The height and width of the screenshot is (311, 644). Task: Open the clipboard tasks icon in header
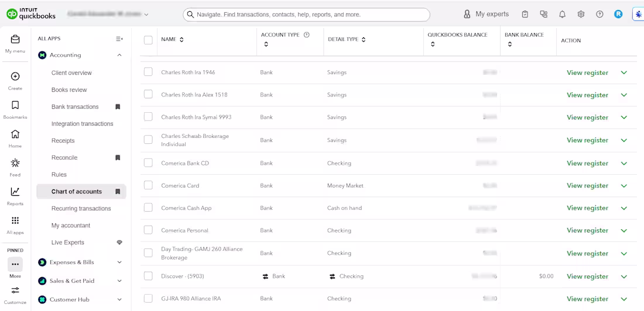525,15
